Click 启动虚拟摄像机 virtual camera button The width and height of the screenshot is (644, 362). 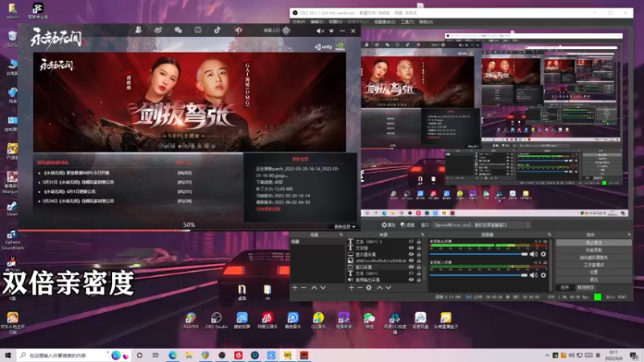593,257
